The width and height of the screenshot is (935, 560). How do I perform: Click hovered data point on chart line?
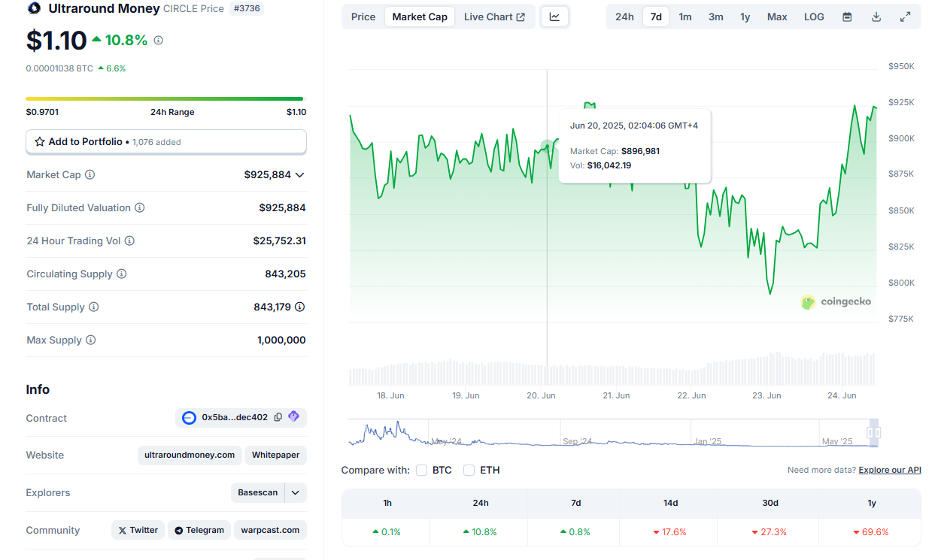pos(547,145)
